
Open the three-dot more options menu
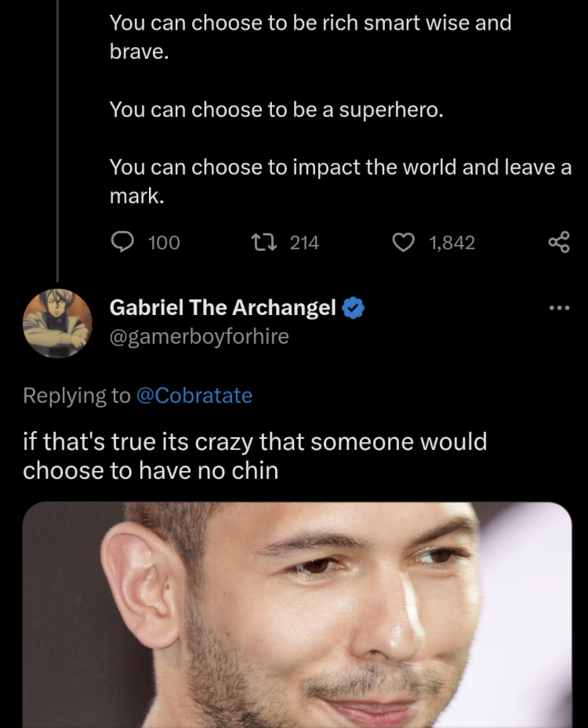[558, 308]
